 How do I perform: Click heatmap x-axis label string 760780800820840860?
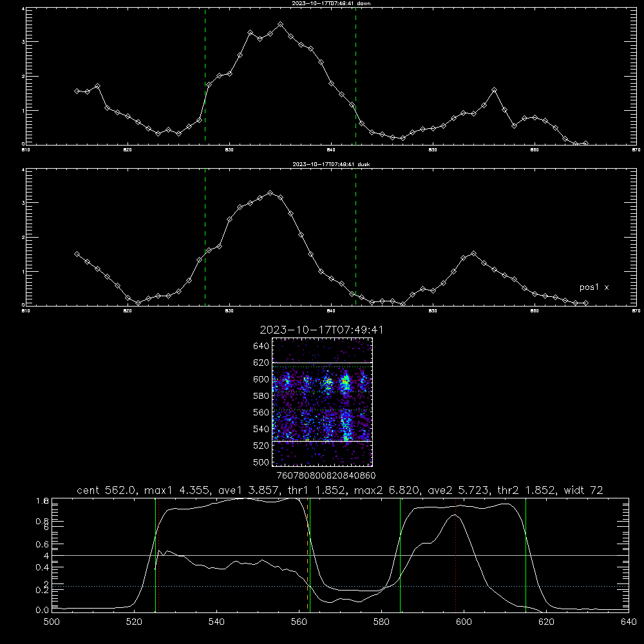pyautogui.click(x=326, y=476)
